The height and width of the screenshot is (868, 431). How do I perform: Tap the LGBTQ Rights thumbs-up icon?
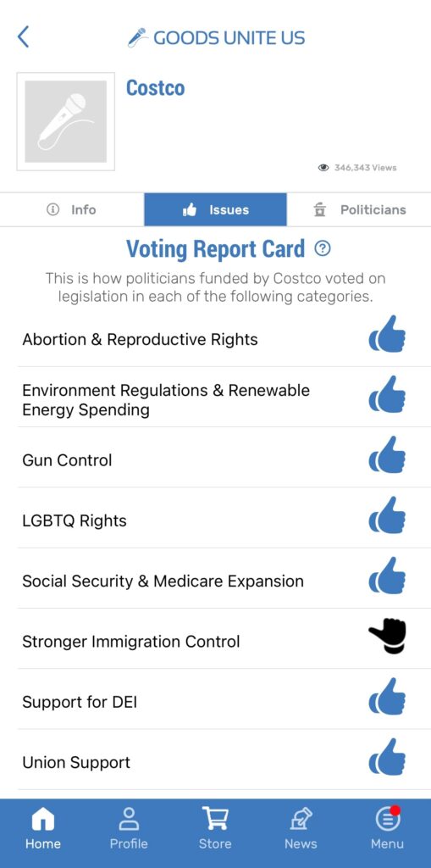[x=387, y=515]
